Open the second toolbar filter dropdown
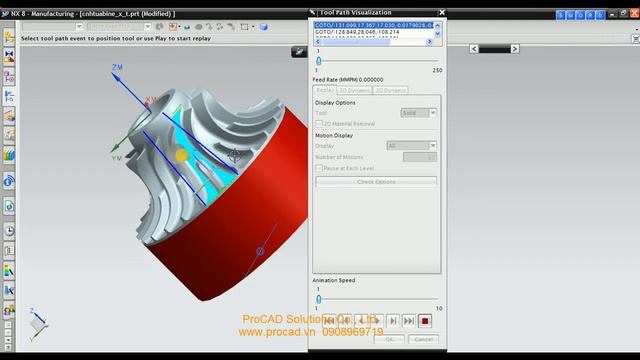The image size is (640, 360). coord(148,27)
